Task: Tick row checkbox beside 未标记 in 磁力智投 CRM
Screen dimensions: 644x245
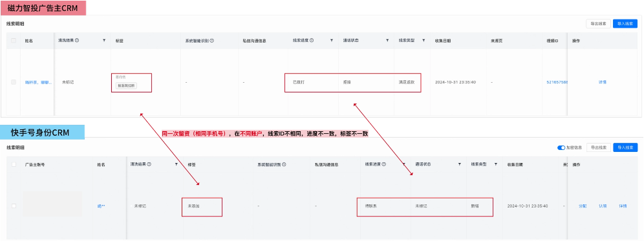Action: tap(14, 82)
